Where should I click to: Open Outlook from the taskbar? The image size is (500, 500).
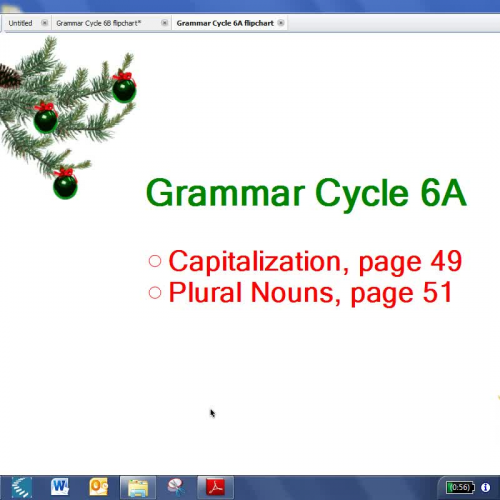pos(99,487)
